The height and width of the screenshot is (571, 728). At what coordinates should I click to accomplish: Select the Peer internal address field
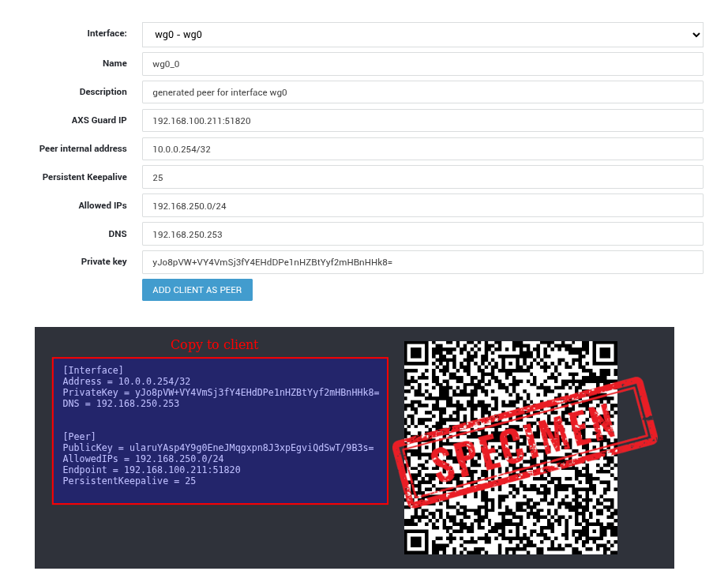click(x=422, y=149)
